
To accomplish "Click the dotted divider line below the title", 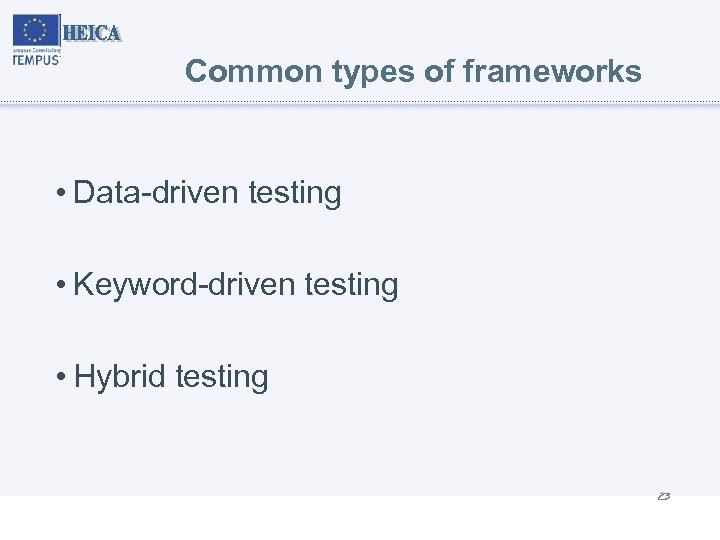I will coord(360,103).
